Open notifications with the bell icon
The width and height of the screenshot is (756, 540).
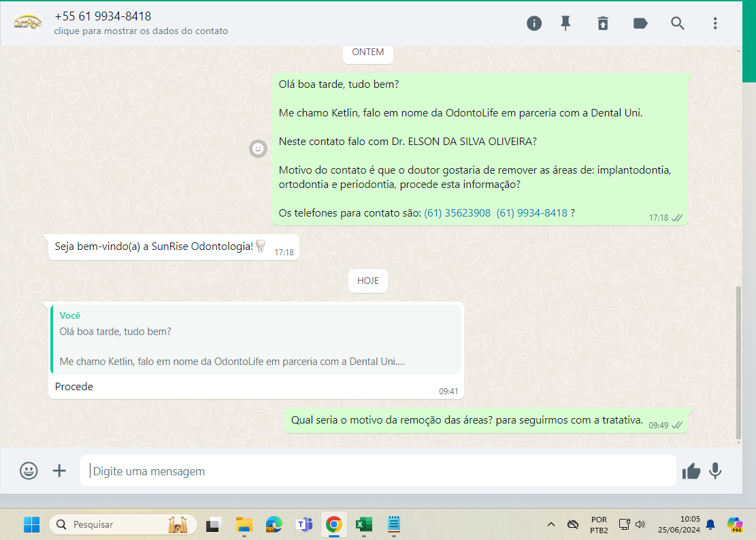tap(710, 524)
